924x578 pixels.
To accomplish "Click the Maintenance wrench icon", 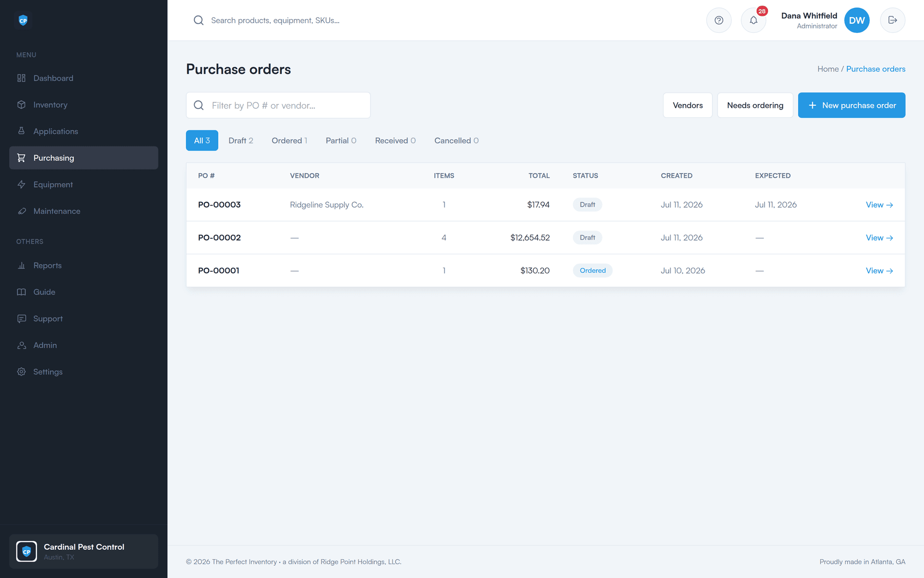I will (21, 211).
